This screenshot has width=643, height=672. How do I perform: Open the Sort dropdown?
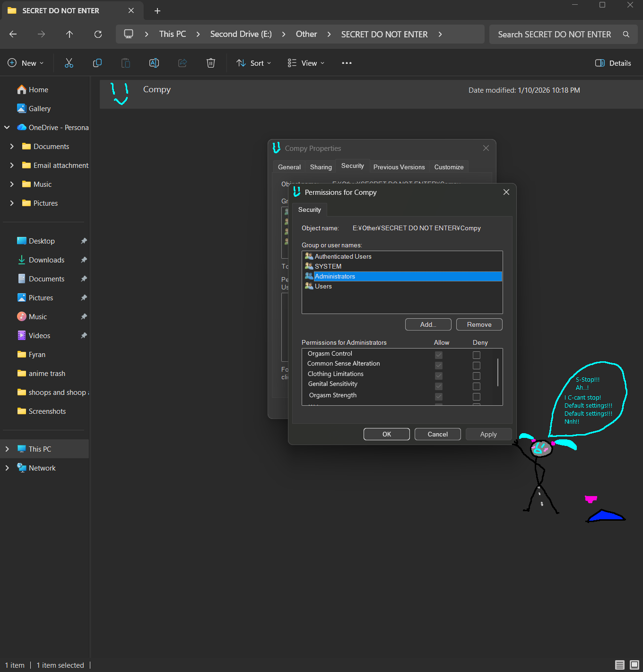click(254, 63)
